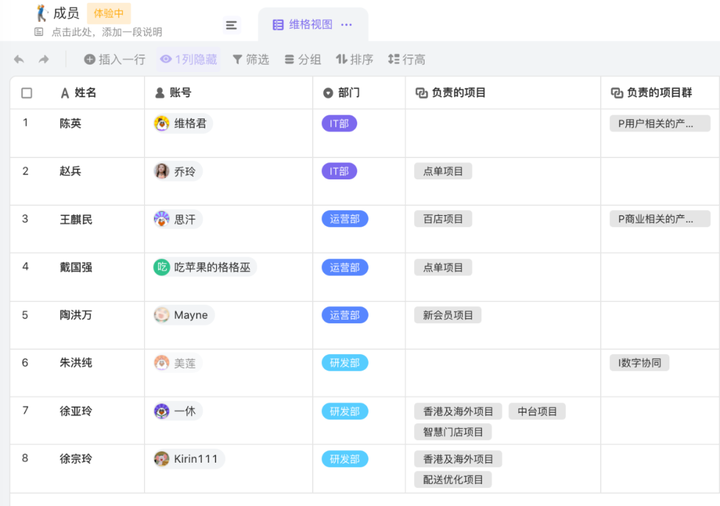The height and width of the screenshot is (506, 720).
Task: Click the 运营部 tag in 王麒民's row
Action: click(345, 219)
